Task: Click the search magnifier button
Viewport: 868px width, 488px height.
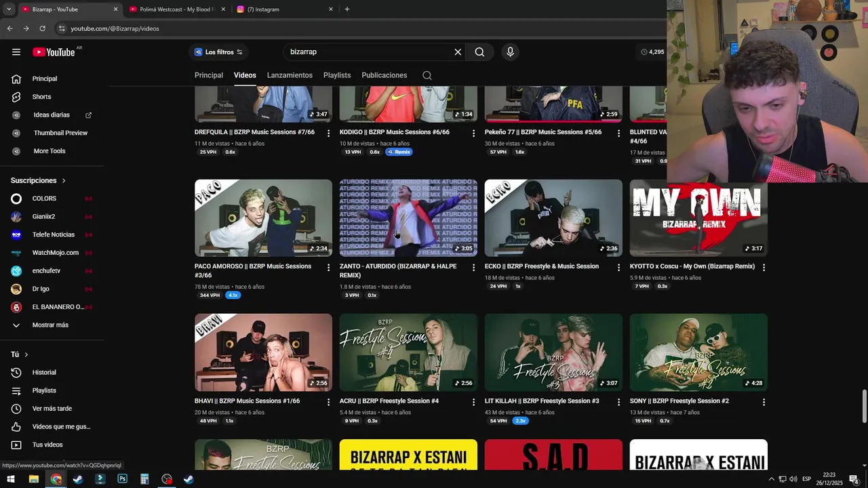Action: (479, 52)
